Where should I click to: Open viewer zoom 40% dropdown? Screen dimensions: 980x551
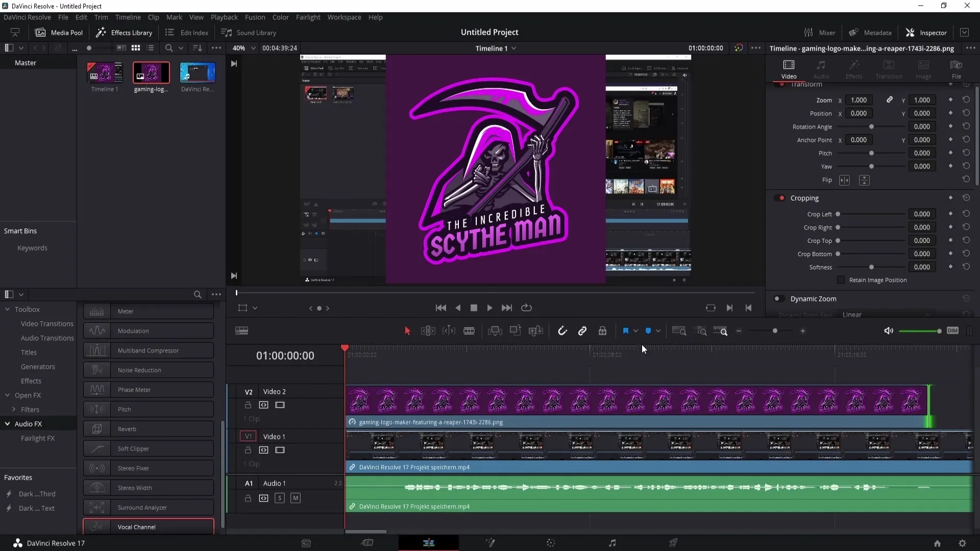244,48
